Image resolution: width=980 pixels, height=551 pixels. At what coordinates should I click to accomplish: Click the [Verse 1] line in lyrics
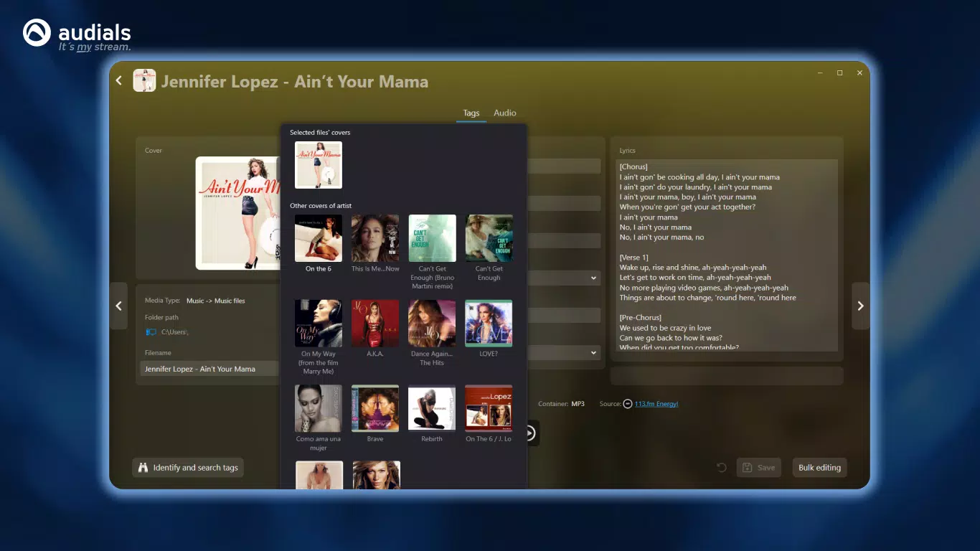633,258
